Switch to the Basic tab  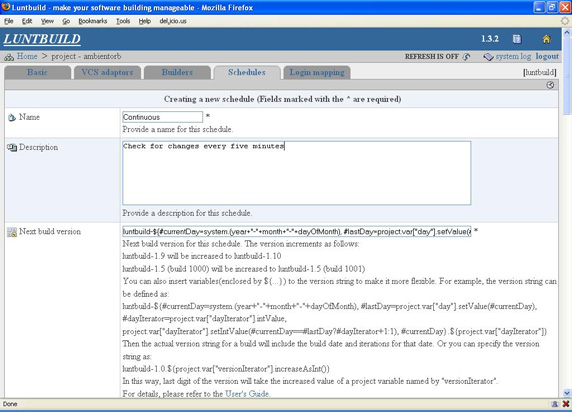click(37, 72)
